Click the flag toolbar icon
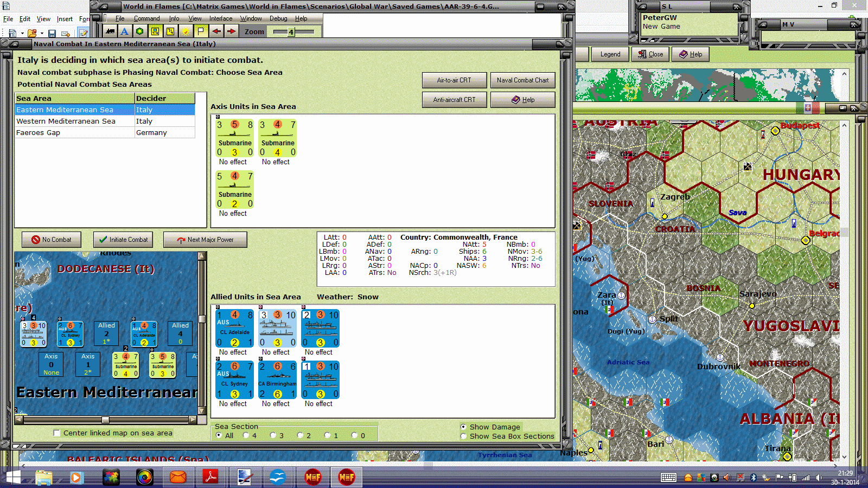868x488 pixels. (x=201, y=31)
